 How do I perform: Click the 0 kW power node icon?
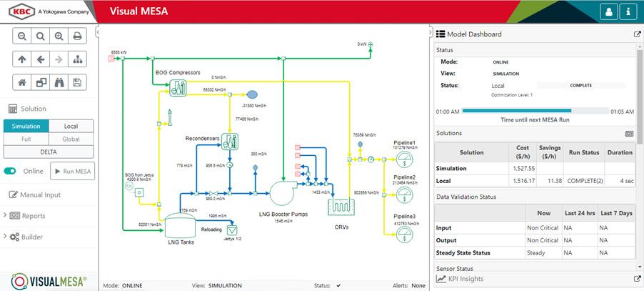(x=370, y=44)
